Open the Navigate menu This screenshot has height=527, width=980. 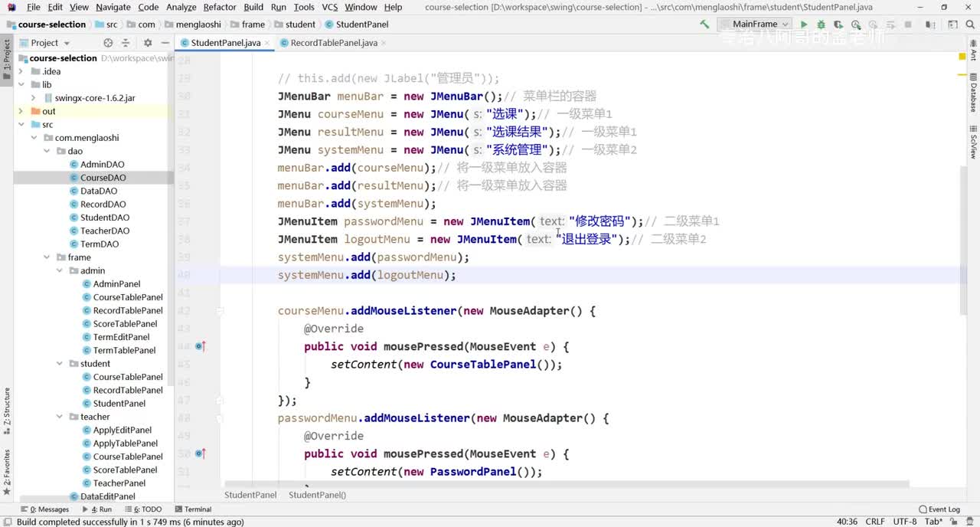(113, 7)
